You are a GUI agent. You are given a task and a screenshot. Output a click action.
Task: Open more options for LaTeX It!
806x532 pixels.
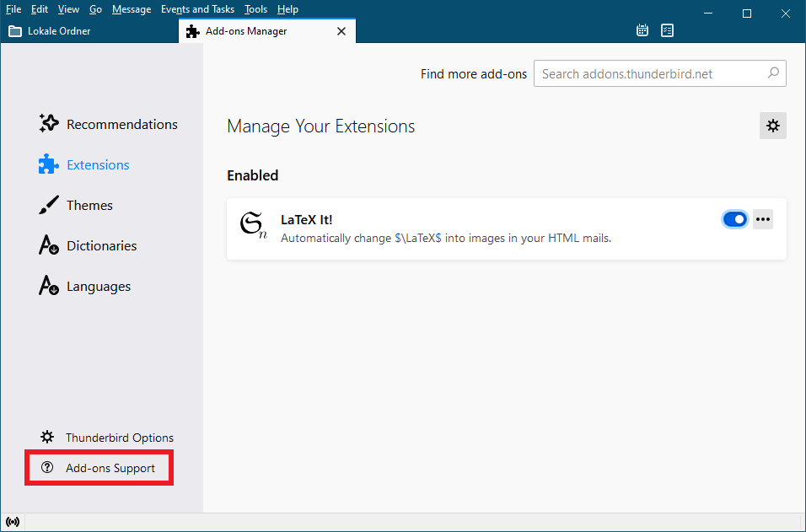click(x=763, y=219)
